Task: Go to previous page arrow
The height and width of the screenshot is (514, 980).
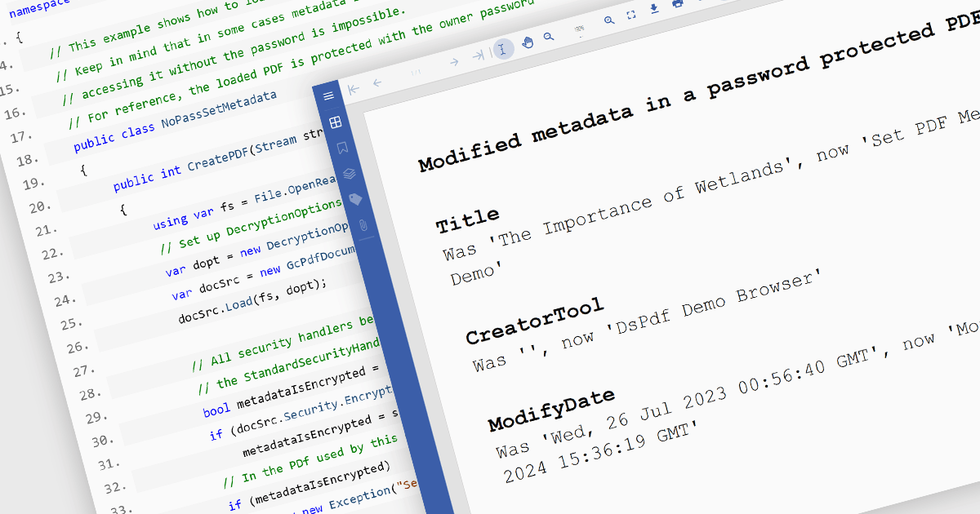Action: coord(377,82)
